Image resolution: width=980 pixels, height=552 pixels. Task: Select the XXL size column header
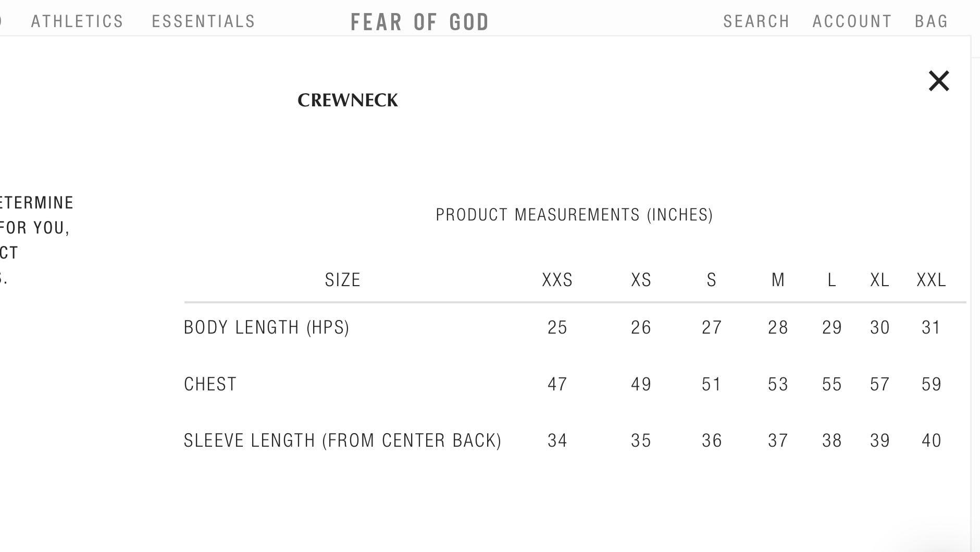pos(931,280)
